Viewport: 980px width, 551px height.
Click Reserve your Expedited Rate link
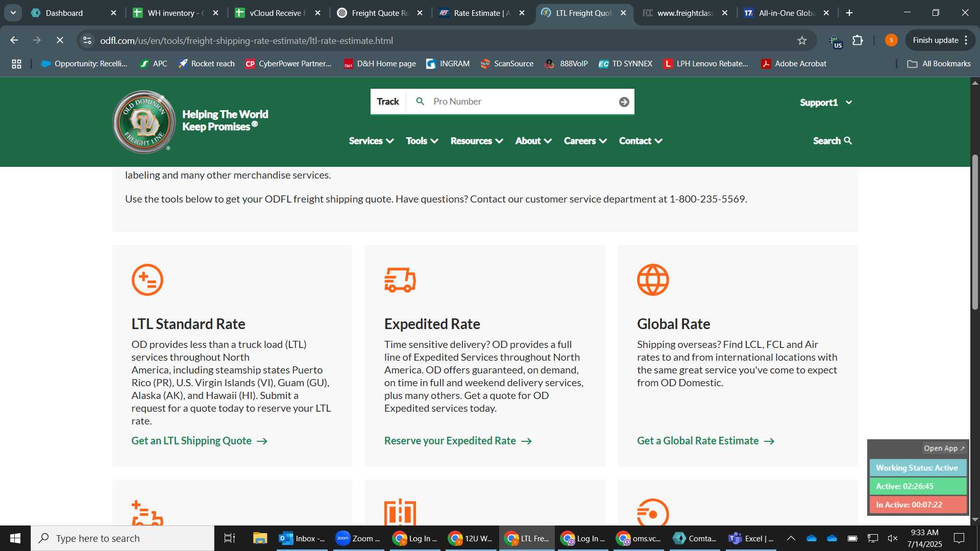tap(458, 441)
